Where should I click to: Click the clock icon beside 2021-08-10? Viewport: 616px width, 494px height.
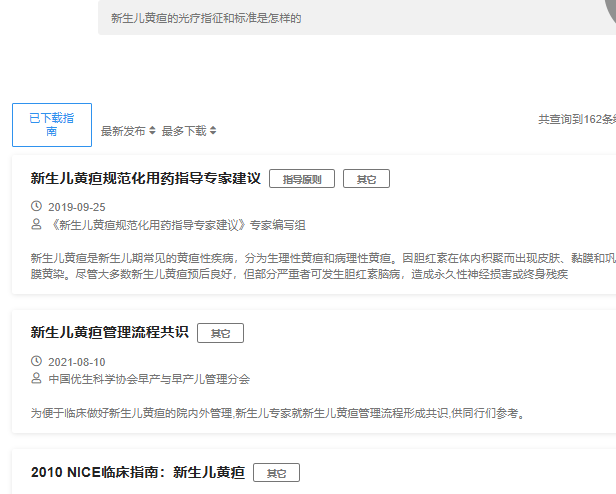point(37,361)
